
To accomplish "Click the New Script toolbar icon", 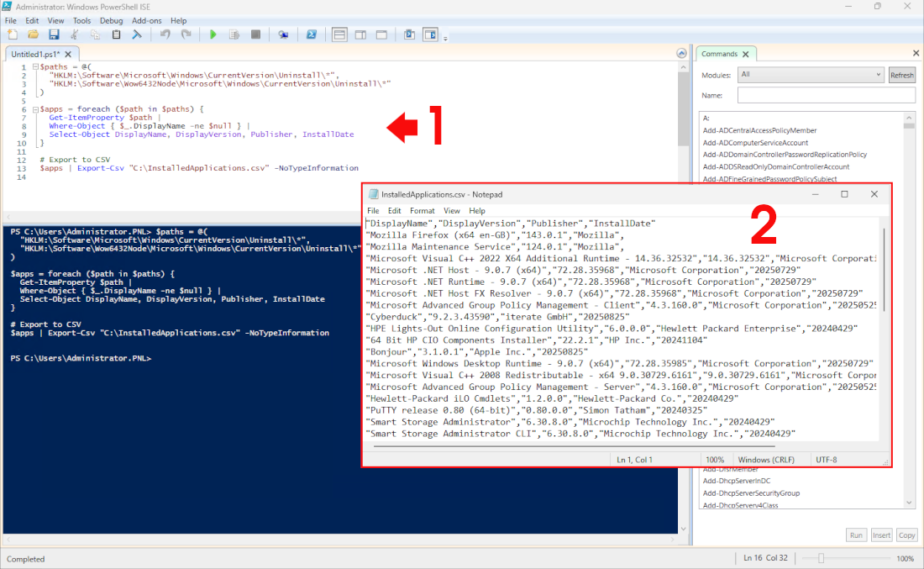I will click(x=12, y=34).
